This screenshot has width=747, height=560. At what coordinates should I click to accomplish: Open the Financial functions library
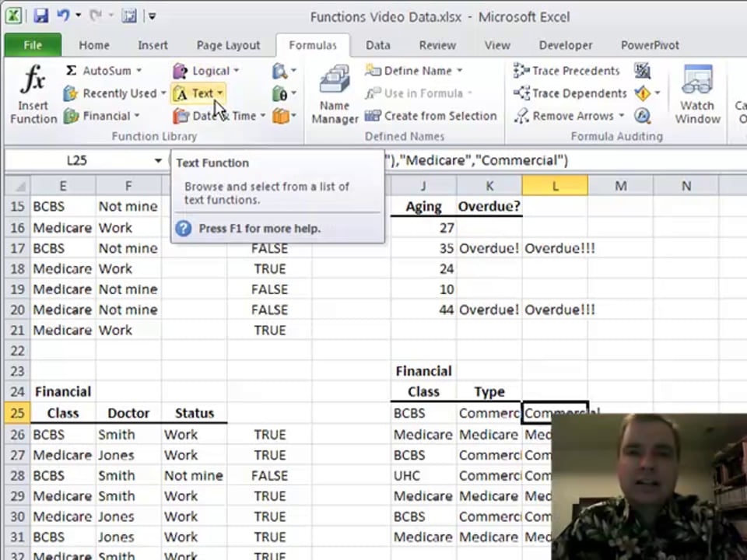pos(101,116)
